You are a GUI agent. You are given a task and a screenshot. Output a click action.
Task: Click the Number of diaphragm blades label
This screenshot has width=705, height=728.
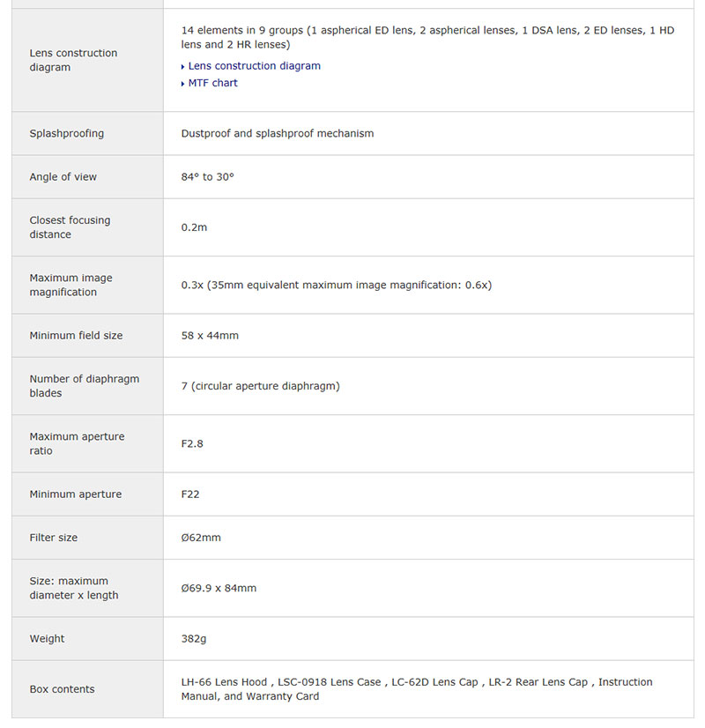[85, 386]
